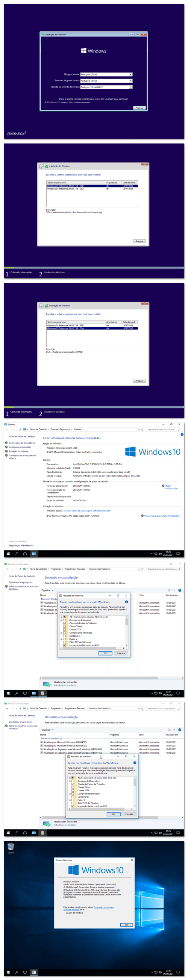This screenshot has width=188, height=980.
Task: Click back arrow in setup window describing STD
Action: coord(41,166)
